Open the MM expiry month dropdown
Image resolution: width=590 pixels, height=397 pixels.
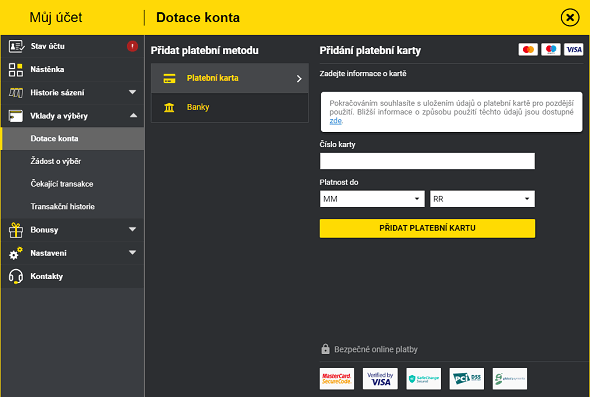point(372,199)
